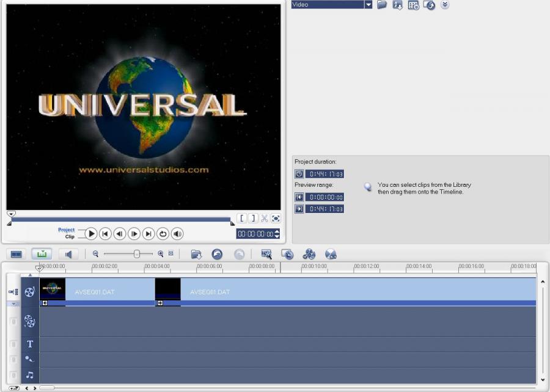Fit the project in the timeline window
Image resolution: width=550 pixels, height=392 pixels.
click(x=171, y=253)
